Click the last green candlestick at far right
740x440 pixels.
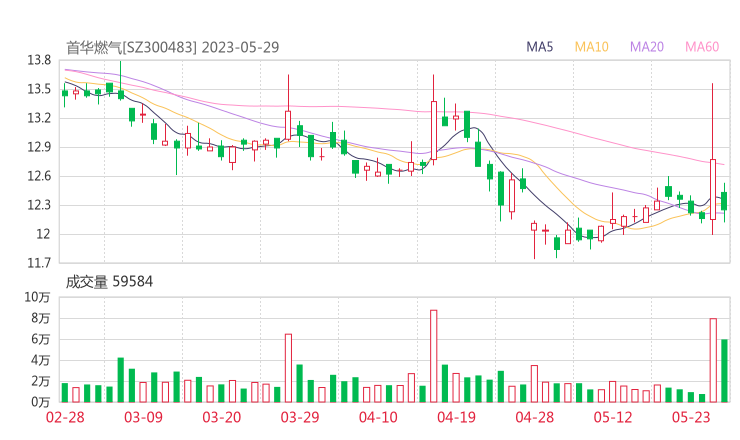724,201
